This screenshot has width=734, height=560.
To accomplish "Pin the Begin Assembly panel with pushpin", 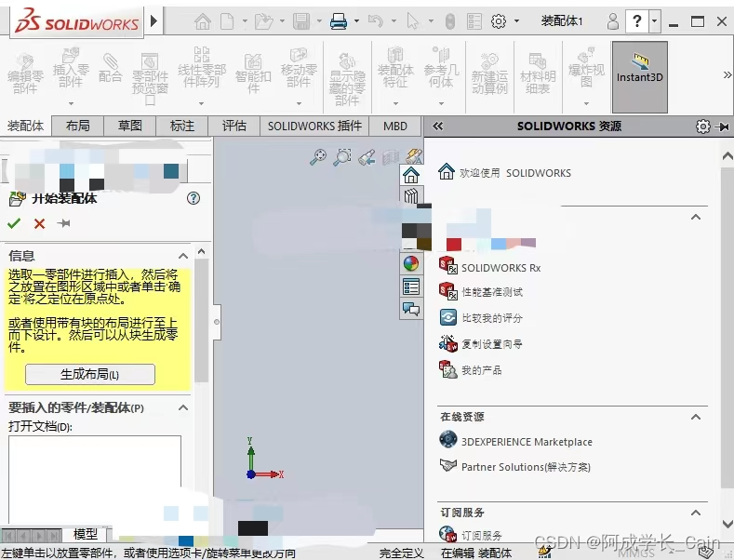I will [63, 223].
